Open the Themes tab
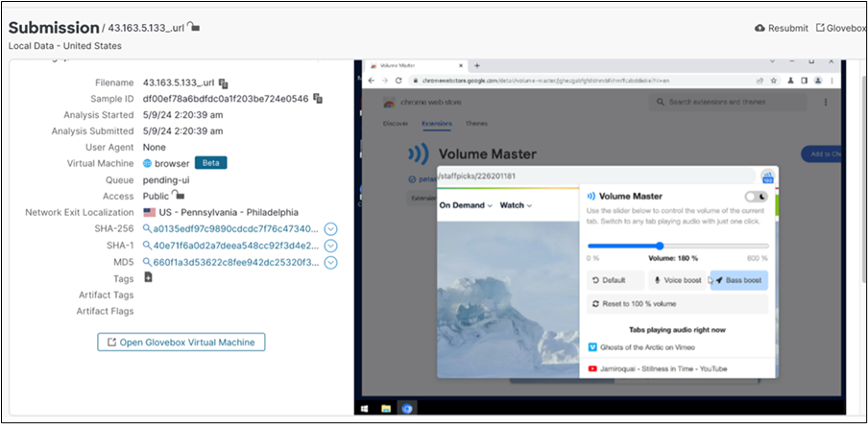868x424 pixels. (x=476, y=124)
